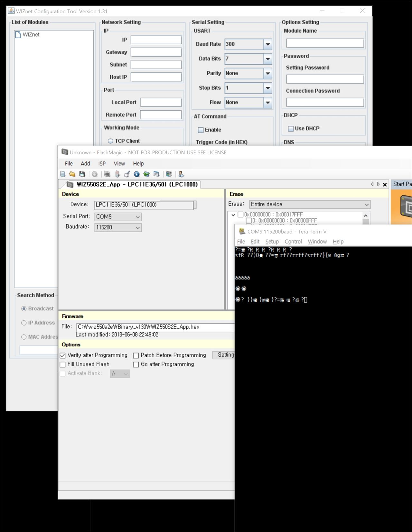Click the greyed round arrow icon in FlashMagic toolbar

[95, 174]
